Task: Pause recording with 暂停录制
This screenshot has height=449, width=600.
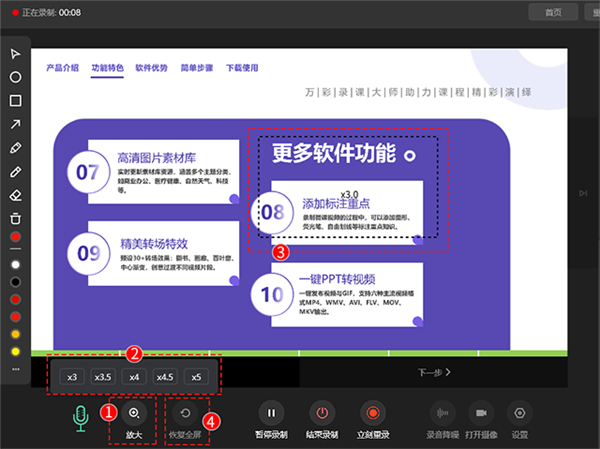Action: pyautogui.click(x=271, y=412)
